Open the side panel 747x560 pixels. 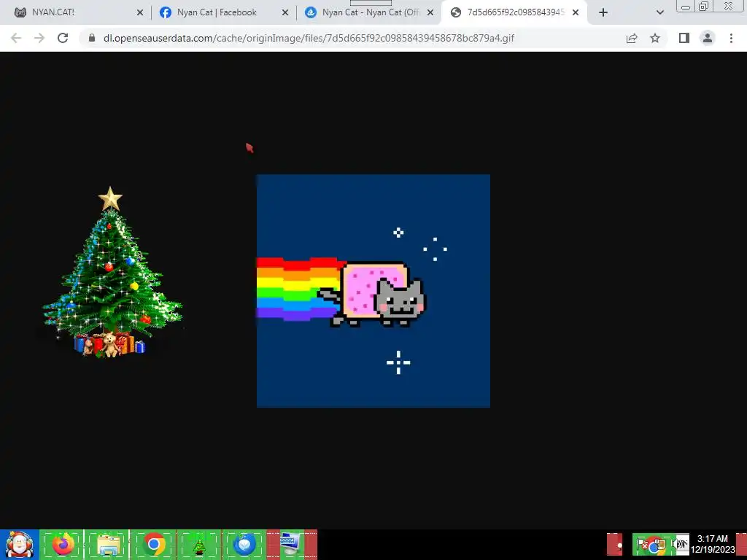pyautogui.click(x=684, y=38)
